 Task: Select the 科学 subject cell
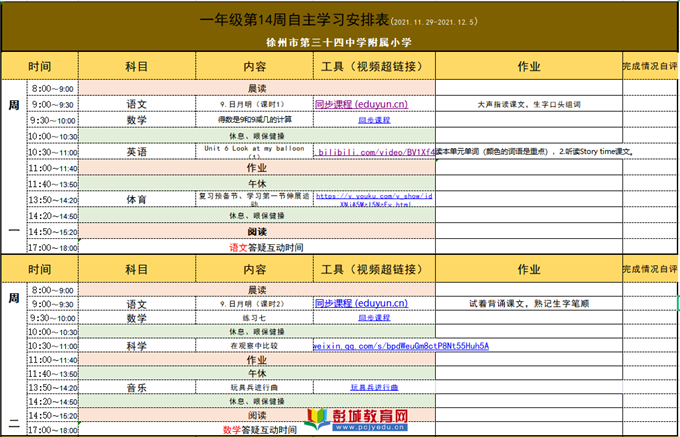(x=137, y=346)
